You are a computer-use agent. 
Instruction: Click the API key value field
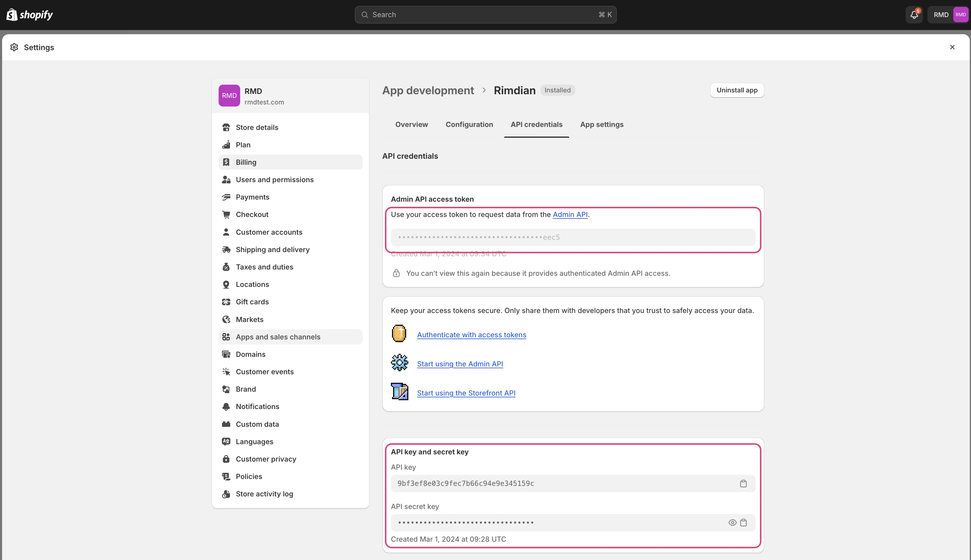573,483
